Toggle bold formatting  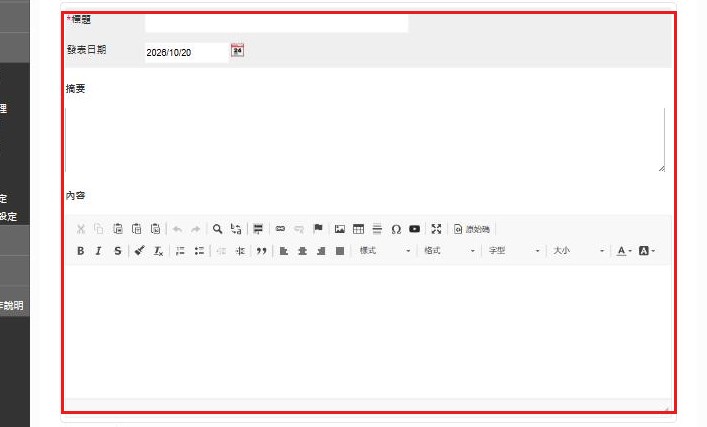pos(81,251)
